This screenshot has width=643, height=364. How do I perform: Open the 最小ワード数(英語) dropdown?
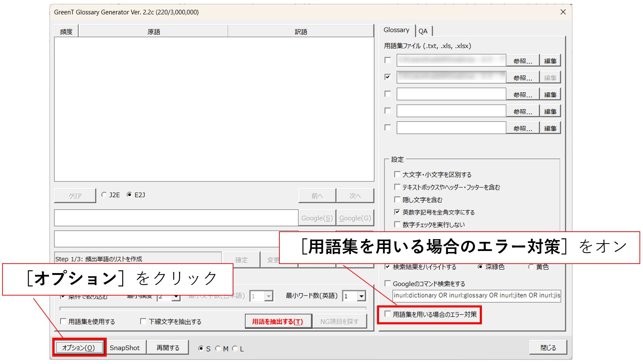click(361, 296)
